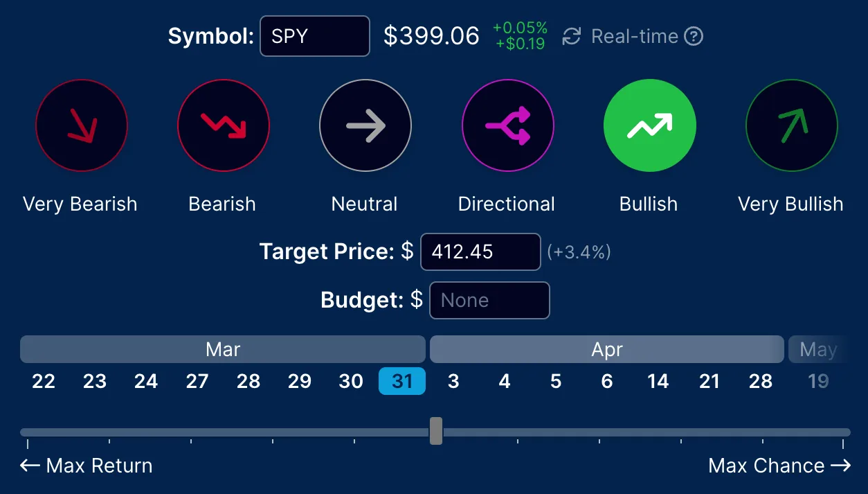Pick the green Bullish trend icon

tap(649, 125)
